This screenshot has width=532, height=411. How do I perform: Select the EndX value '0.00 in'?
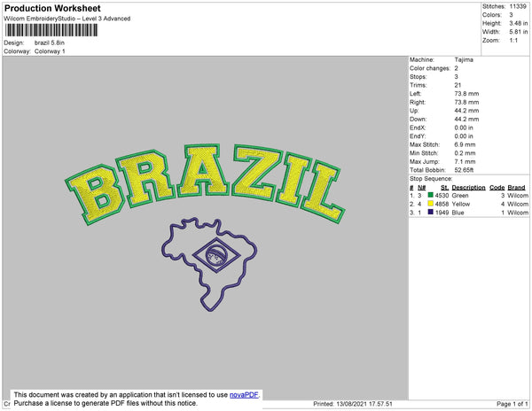(x=464, y=128)
